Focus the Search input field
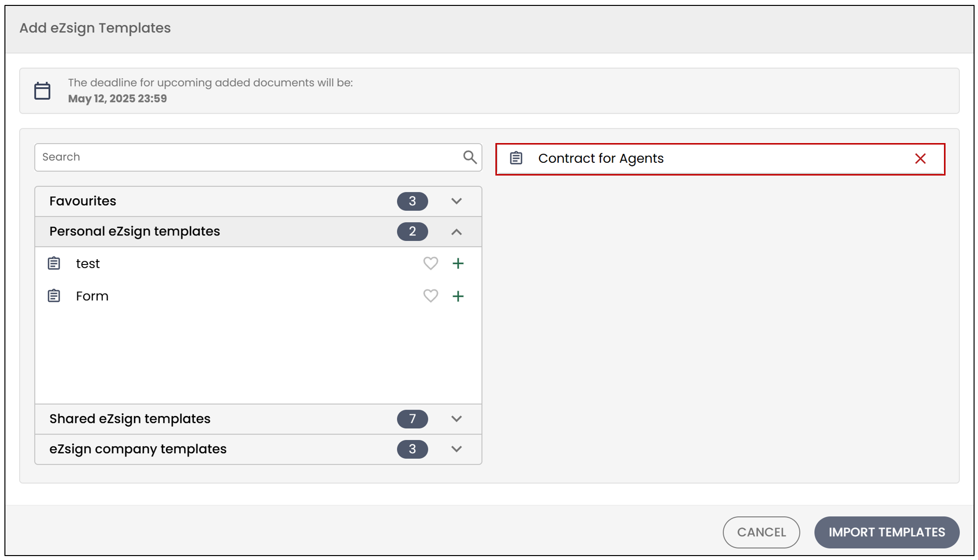Image resolution: width=978 pixels, height=560 pixels. tap(258, 157)
